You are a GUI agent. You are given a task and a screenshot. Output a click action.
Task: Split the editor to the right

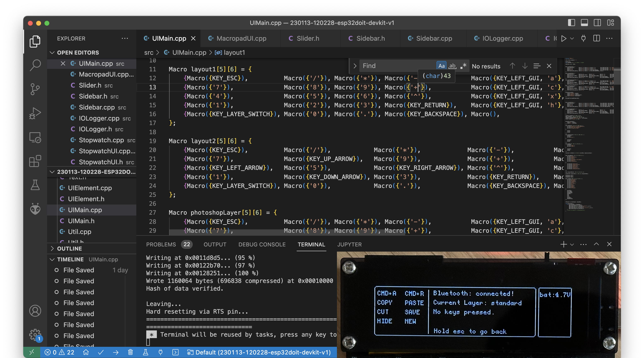596,39
